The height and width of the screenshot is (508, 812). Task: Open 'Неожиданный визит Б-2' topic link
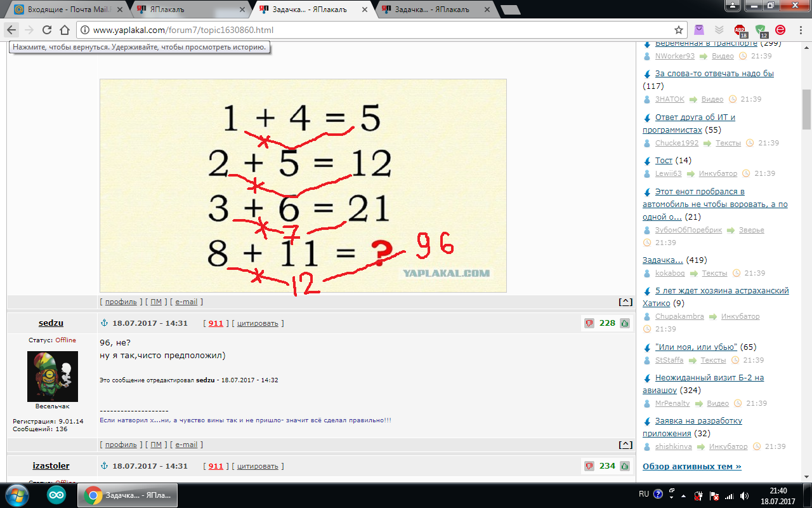point(703,384)
